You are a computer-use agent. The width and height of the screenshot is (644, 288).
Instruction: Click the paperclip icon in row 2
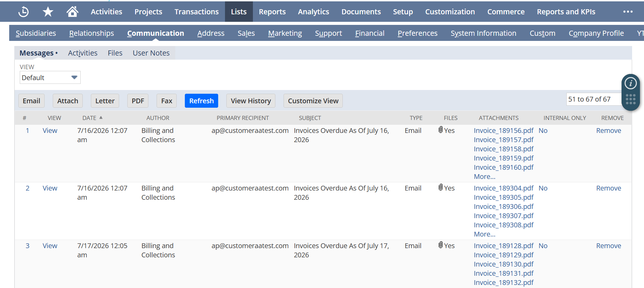[441, 187]
